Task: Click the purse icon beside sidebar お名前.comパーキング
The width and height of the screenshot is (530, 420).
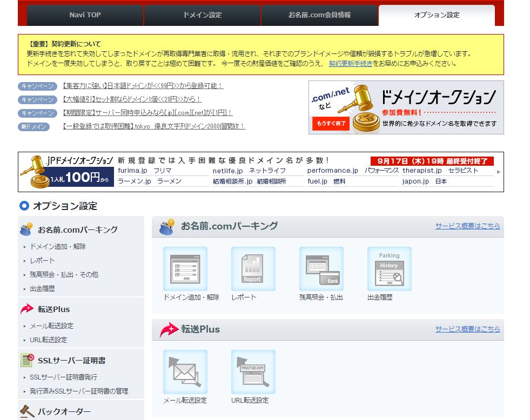Action: click(x=26, y=229)
